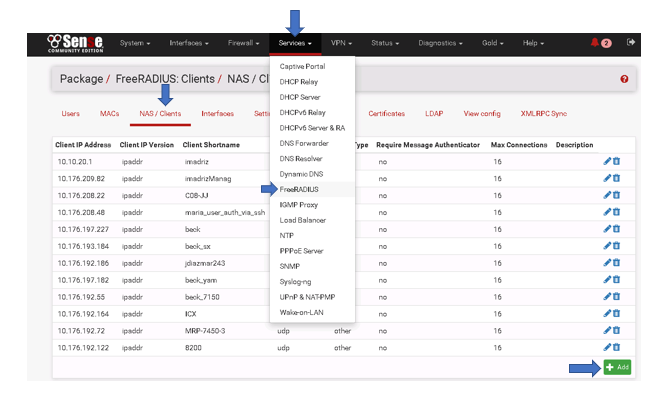Edit the 10.176.208.48 client pencil icon
The height and width of the screenshot is (400, 665).
pos(606,211)
